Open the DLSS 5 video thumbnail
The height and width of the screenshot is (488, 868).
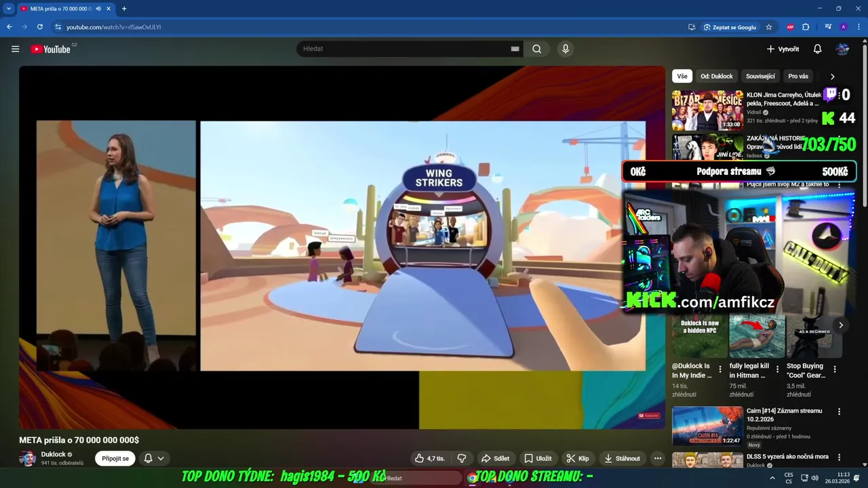click(707, 460)
